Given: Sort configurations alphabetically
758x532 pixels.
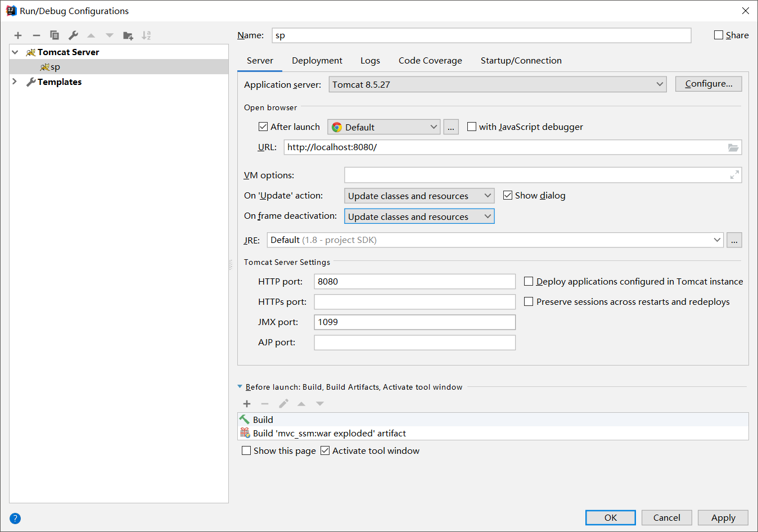Looking at the screenshot, I should click(146, 35).
